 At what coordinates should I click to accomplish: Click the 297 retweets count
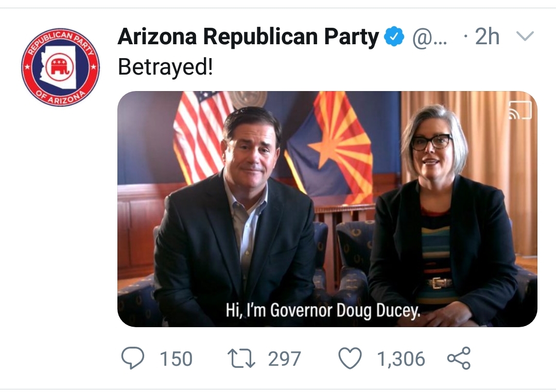pyautogui.click(x=284, y=359)
